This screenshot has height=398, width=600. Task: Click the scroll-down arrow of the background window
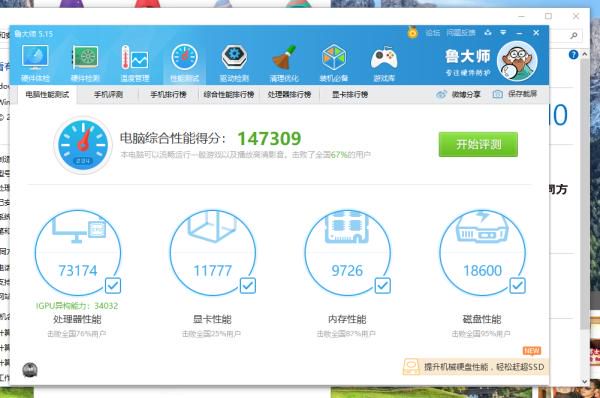click(584, 381)
